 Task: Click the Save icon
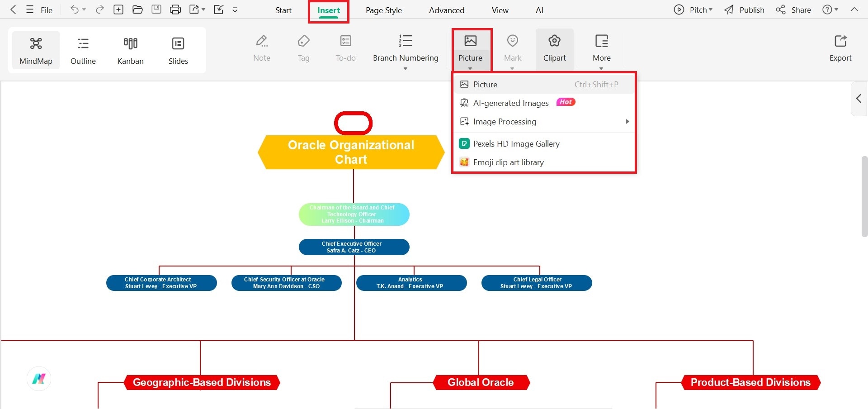point(156,10)
